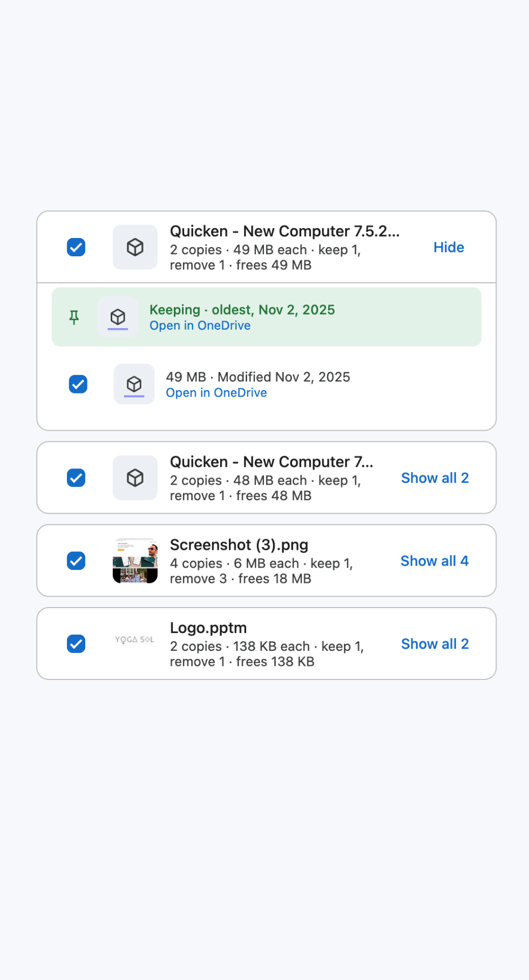Toggle the Logo.pptm group checkbox
This screenshot has height=980, width=529.
pyautogui.click(x=76, y=644)
